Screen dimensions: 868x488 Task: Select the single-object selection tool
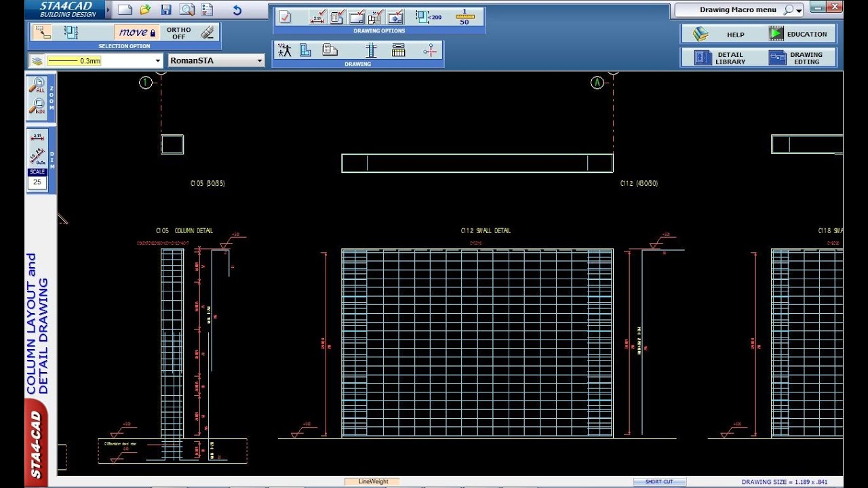(43, 32)
